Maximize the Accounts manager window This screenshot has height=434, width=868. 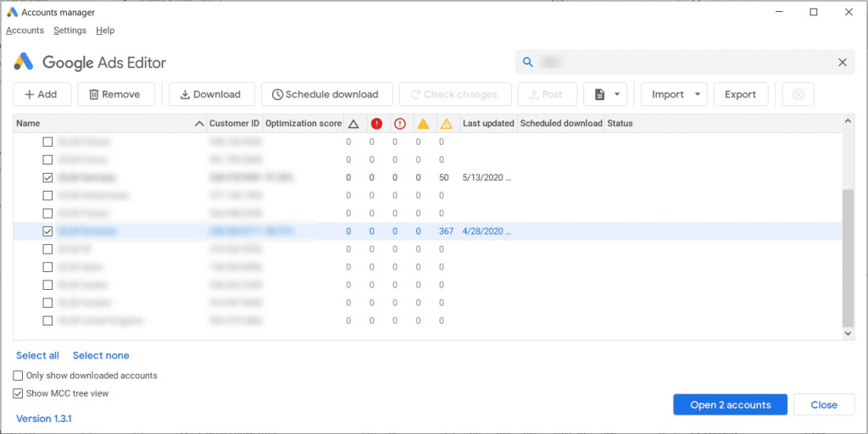814,12
